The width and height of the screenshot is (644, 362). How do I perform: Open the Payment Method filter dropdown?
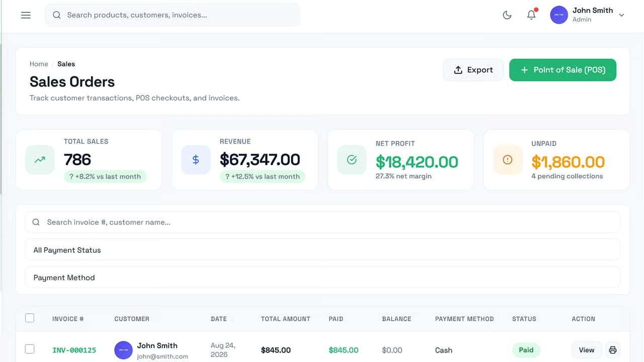pyautogui.click(x=323, y=278)
